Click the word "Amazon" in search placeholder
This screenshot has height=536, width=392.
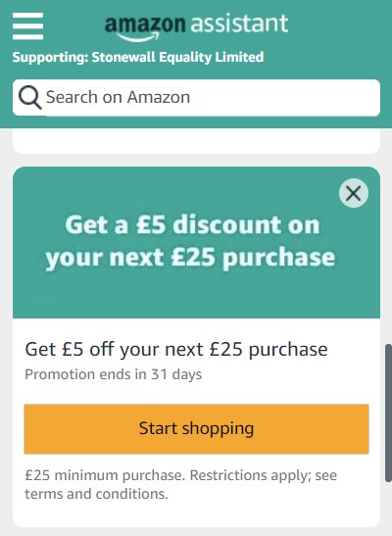[159, 97]
